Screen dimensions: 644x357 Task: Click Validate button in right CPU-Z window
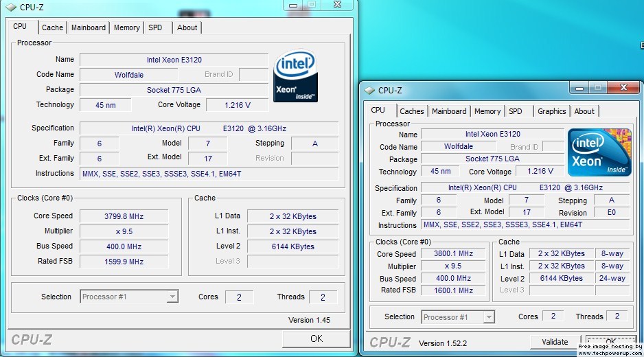click(555, 342)
